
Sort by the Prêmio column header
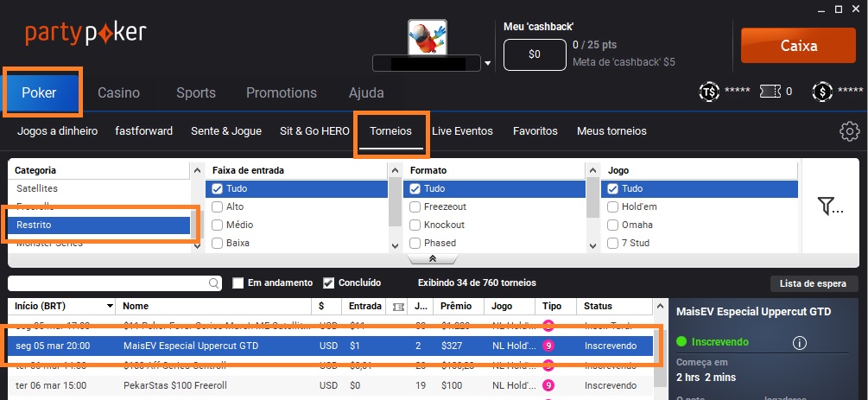[456, 306]
